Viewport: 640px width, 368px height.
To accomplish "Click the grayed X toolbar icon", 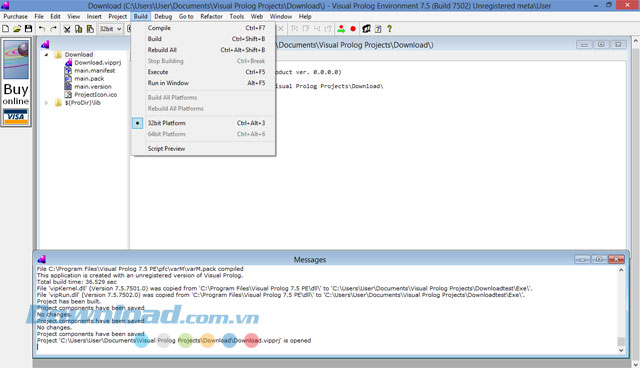I will [281, 29].
